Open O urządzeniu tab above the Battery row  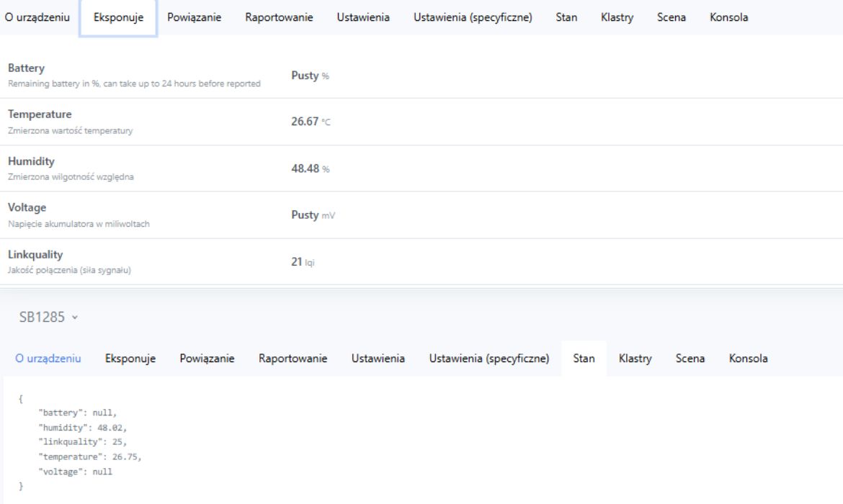point(37,18)
